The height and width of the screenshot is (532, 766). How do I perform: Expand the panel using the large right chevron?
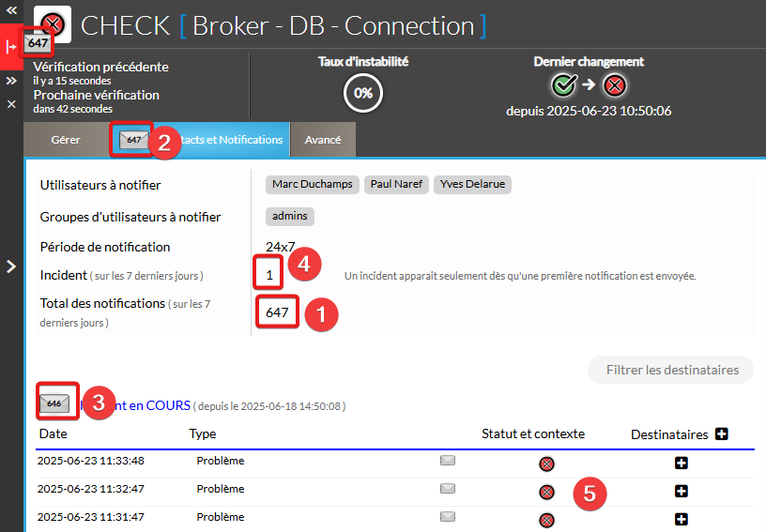point(10,266)
